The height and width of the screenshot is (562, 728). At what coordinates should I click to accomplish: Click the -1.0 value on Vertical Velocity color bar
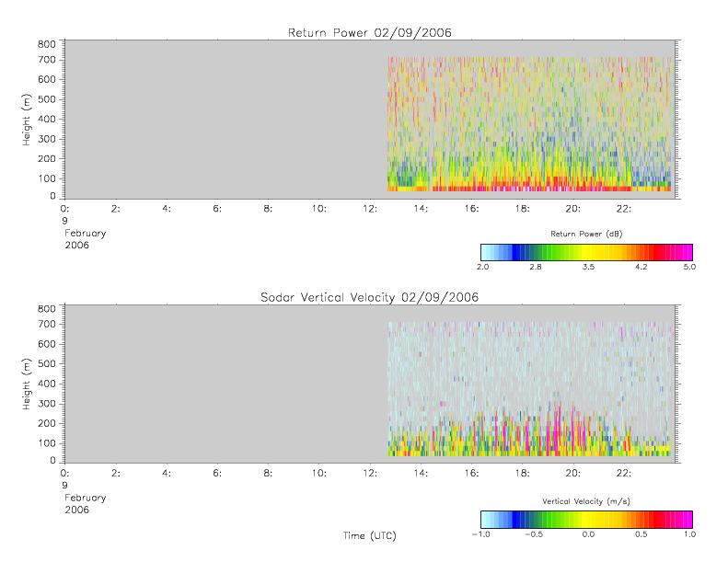(x=481, y=534)
